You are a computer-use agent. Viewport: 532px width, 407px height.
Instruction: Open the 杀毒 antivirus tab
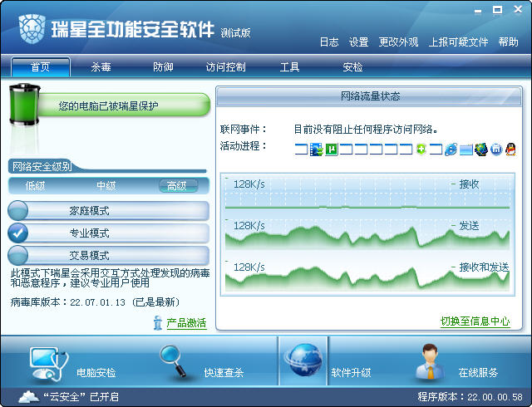(x=101, y=66)
